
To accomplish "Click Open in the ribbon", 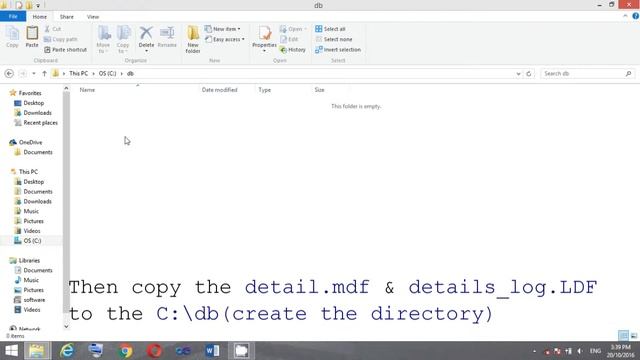I will tap(293, 29).
